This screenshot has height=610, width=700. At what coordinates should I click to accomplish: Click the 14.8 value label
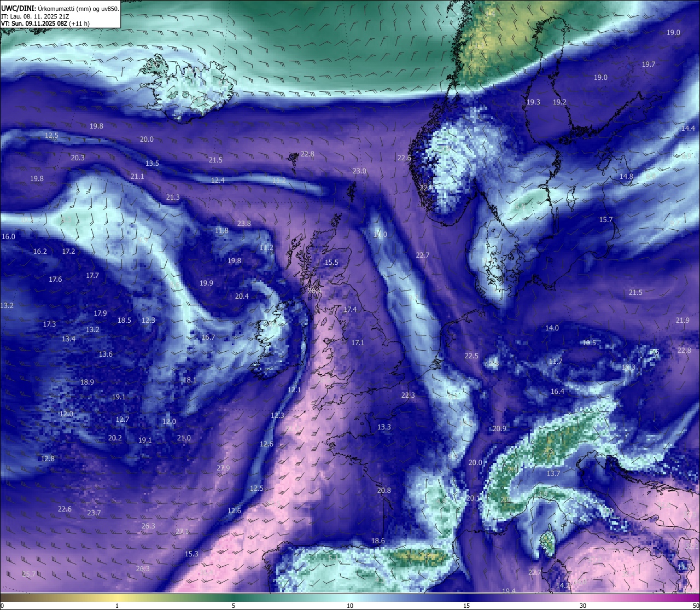[626, 177]
